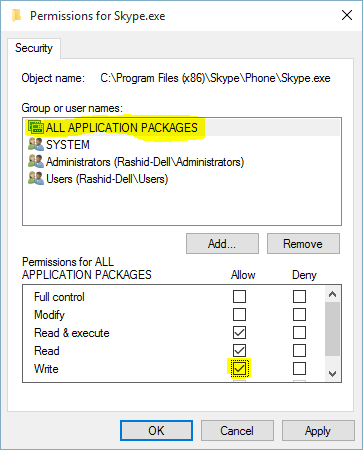Screen dimensions: 363x450
Task: Select Administrators (Rashid-Dell\Administrators) entry
Action: (136, 162)
